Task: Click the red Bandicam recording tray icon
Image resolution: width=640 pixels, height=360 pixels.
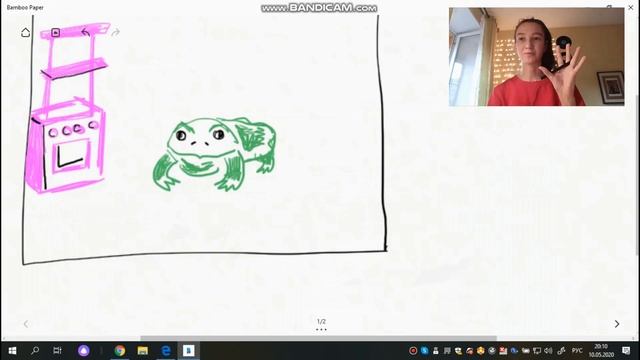Action: point(413,351)
